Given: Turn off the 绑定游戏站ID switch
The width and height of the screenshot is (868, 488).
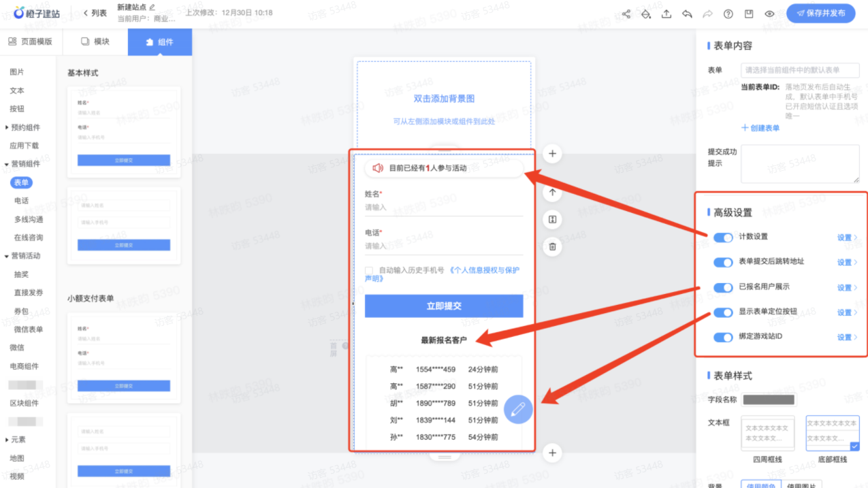Looking at the screenshot, I should pyautogui.click(x=722, y=337).
